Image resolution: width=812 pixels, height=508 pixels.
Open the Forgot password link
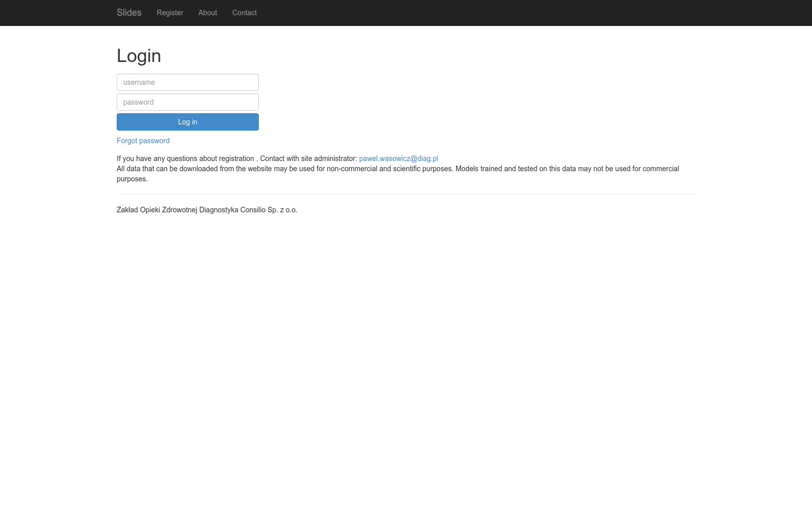143,141
